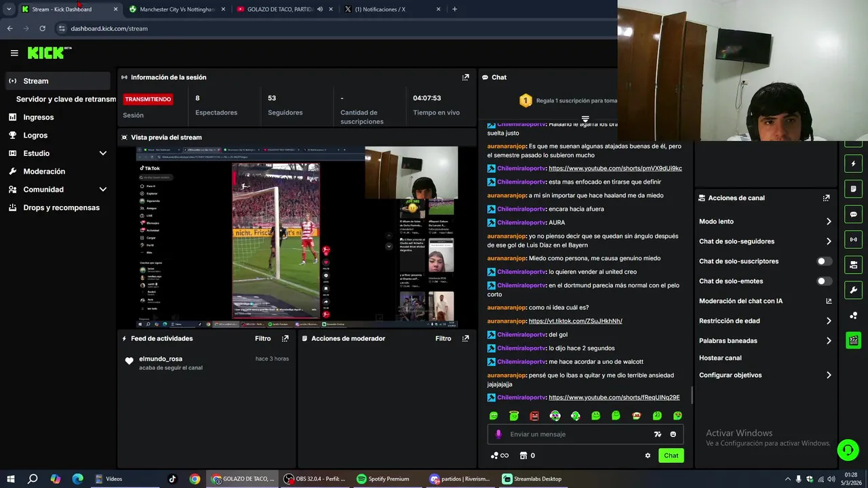Open the emoji picker in message box

673,434
